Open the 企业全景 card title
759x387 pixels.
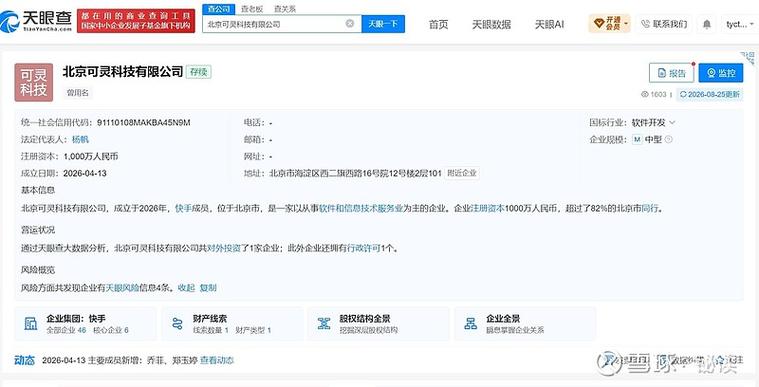[503, 319]
